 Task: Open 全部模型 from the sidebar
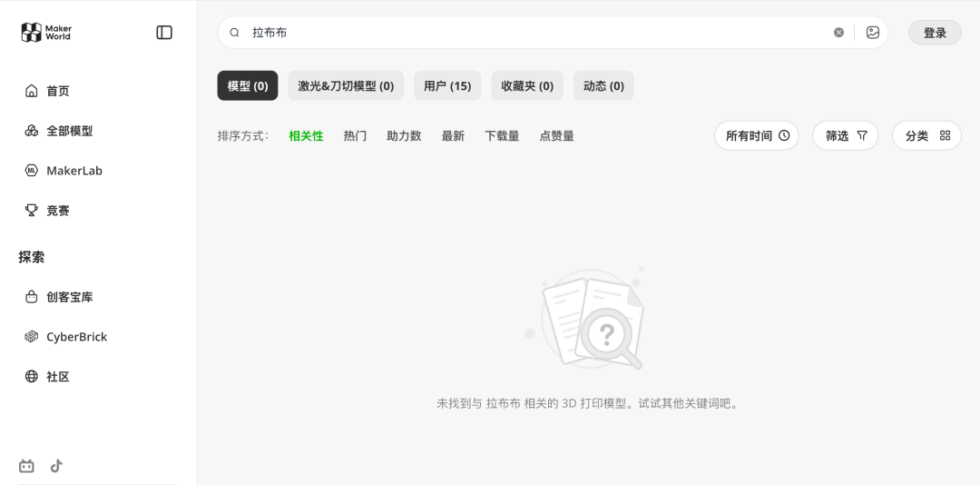[69, 131]
